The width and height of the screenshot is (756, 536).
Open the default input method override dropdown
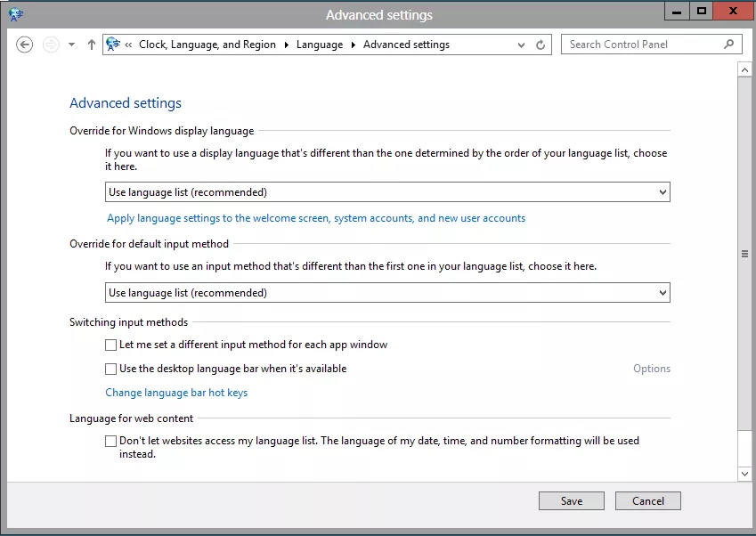[x=387, y=293]
